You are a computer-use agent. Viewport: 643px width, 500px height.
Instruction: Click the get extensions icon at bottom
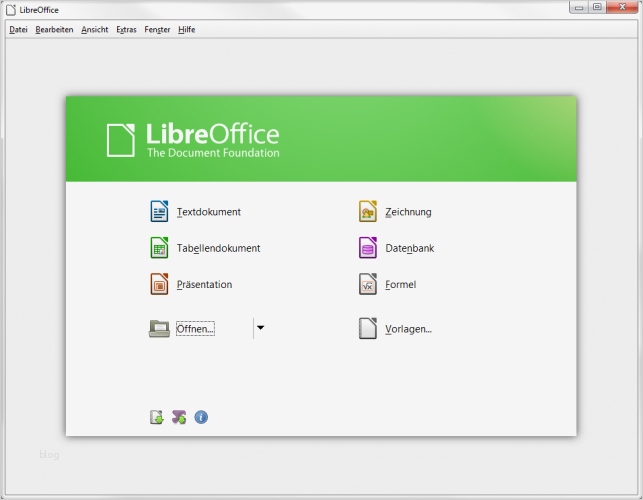coord(179,417)
